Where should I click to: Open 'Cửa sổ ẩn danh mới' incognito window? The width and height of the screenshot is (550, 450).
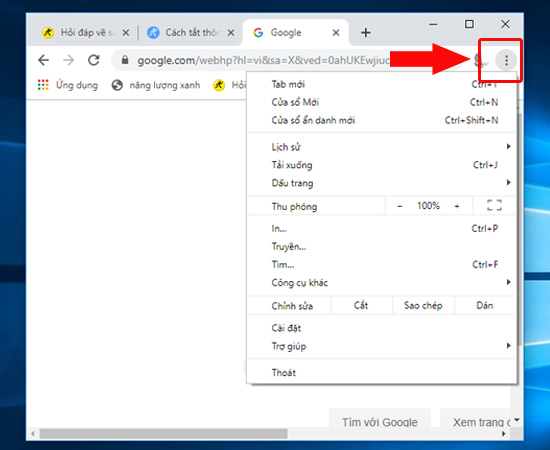point(382,120)
